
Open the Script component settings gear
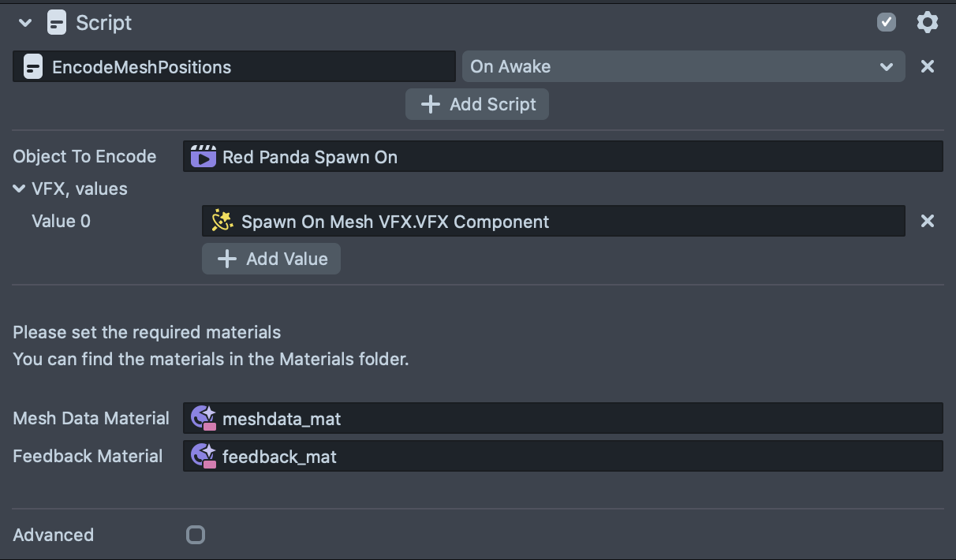click(928, 23)
